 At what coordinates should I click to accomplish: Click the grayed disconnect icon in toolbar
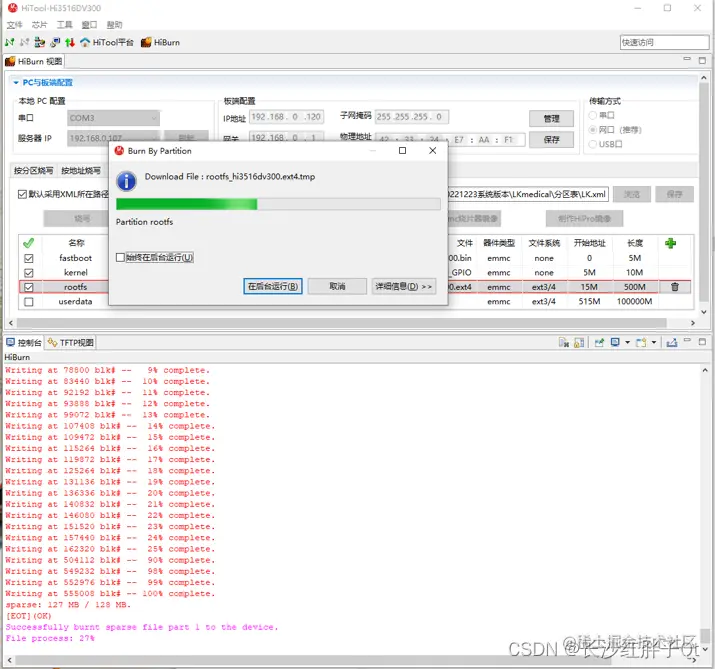24,42
